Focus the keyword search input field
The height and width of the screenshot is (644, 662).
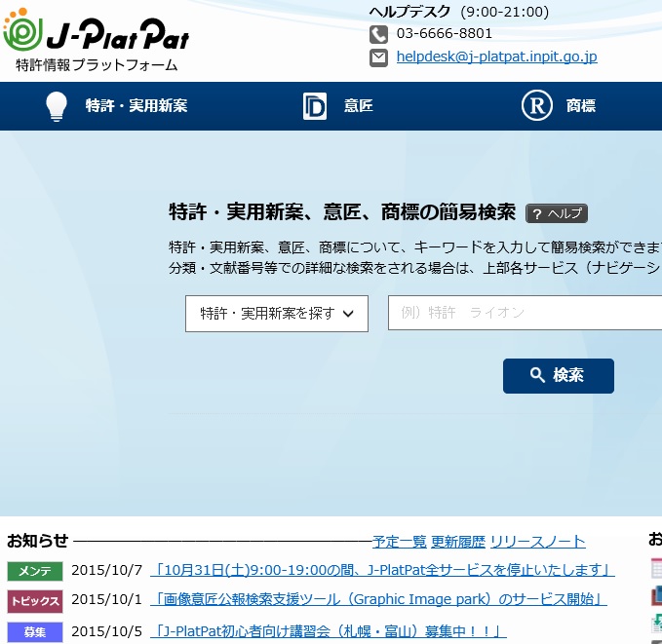[525, 313]
